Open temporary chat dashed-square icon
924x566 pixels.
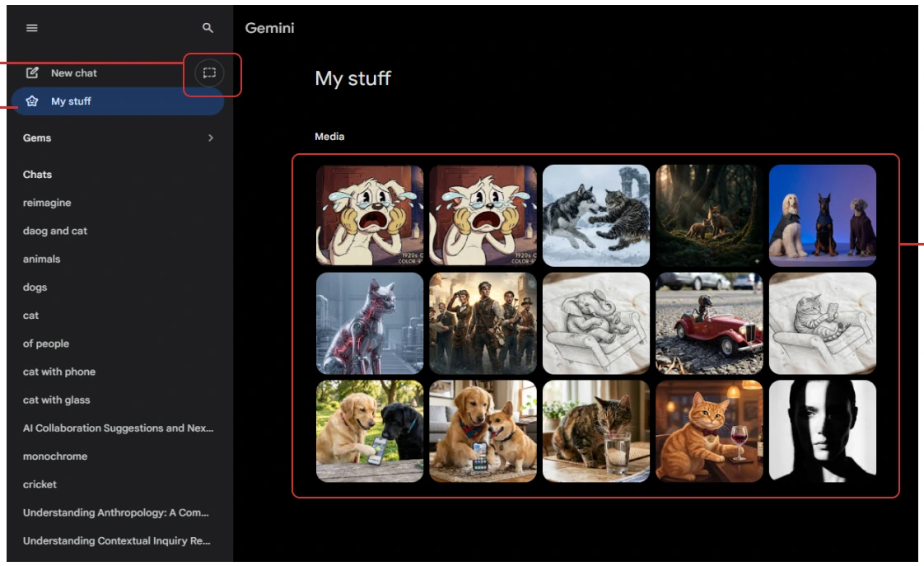click(209, 73)
